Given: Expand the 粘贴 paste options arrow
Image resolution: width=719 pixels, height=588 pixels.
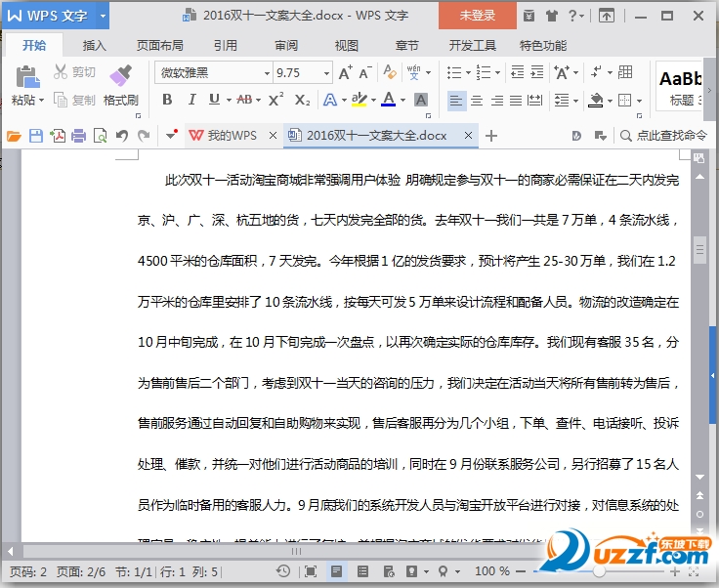Looking at the screenshot, I should point(41,100).
